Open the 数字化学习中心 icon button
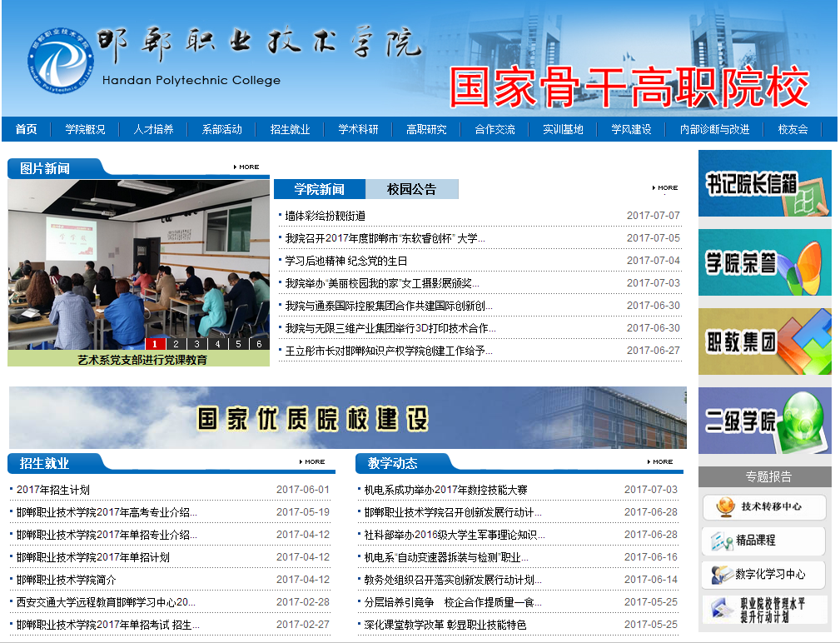The width and height of the screenshot is (840, 643). (x=763, y=575)
